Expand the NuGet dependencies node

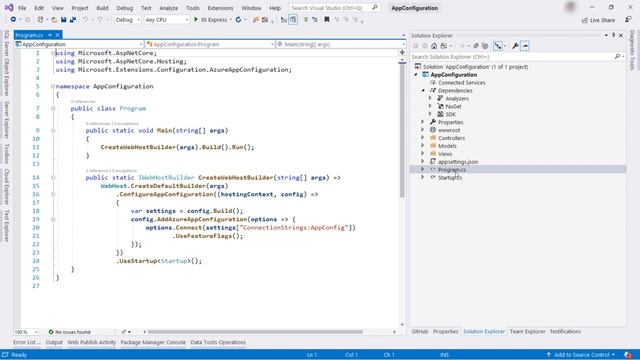430,106
